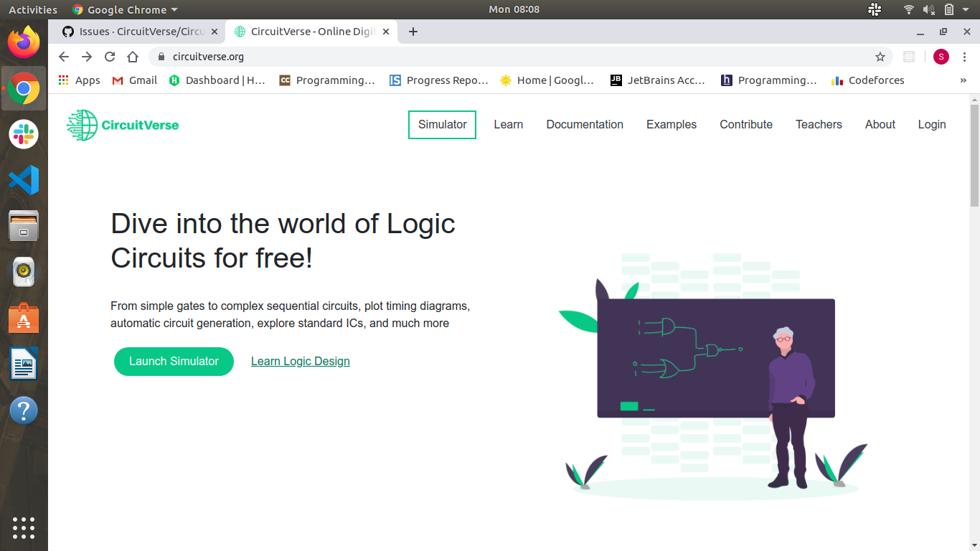Screen dimensions: 980x551
Task: Click the Launch Simulator button
Action: [x=174, y=362]
